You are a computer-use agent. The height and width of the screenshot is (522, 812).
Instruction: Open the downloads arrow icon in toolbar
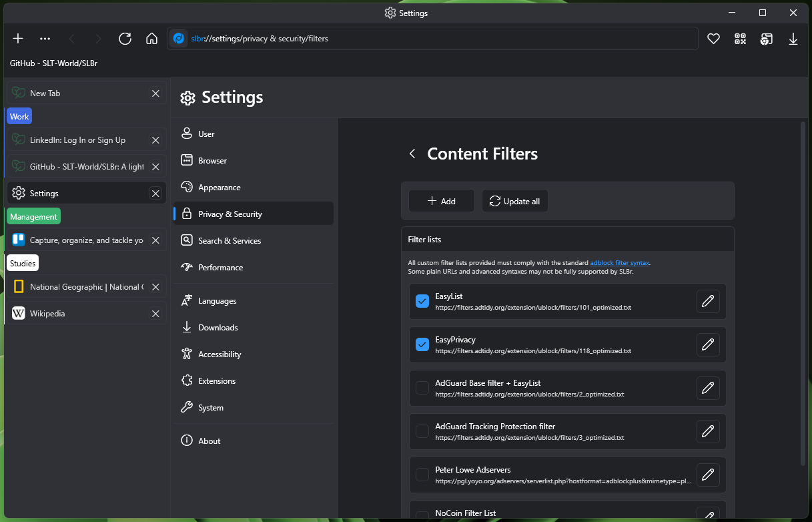coord(793,39)
